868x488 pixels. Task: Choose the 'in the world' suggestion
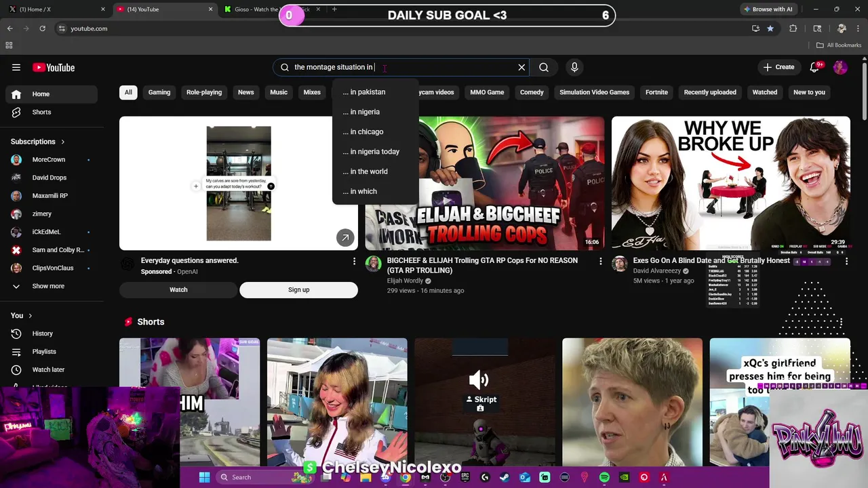pyautogui.click(x=375, y=171)
